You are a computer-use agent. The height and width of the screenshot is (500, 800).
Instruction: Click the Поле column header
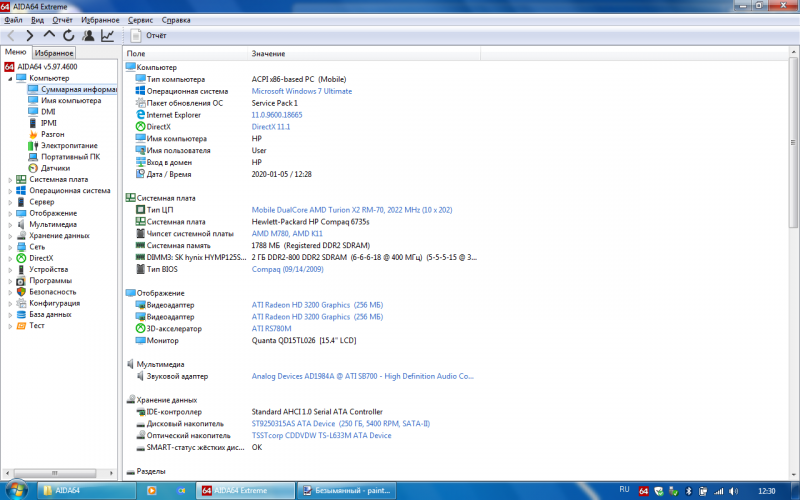[186, 54]
